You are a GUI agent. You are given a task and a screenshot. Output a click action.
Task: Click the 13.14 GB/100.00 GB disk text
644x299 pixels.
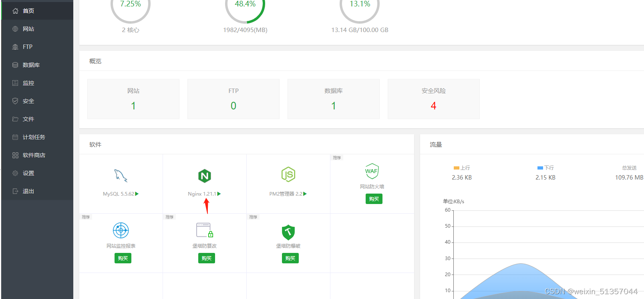[x=360, y=30]
